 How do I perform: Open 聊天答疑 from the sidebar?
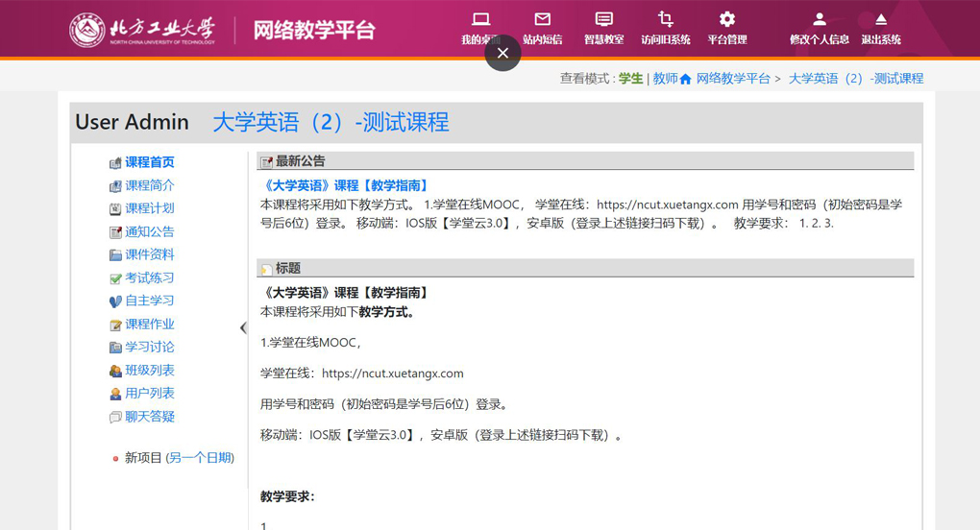149,416
